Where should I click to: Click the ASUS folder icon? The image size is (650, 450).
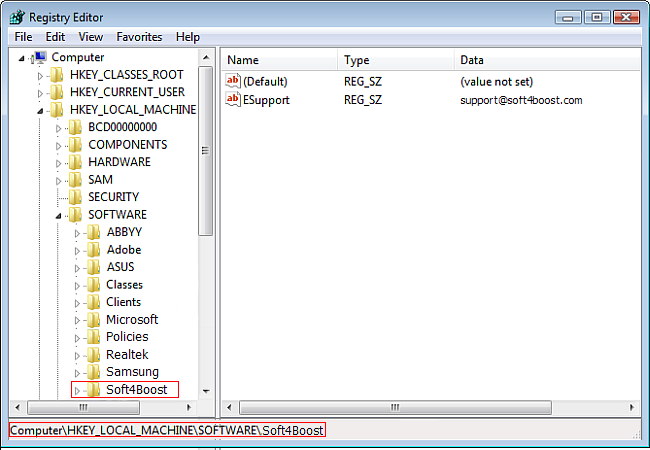(94, 267)
